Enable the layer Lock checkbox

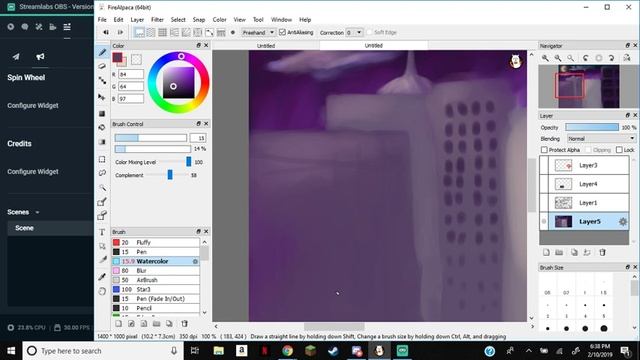coord(619,150)
